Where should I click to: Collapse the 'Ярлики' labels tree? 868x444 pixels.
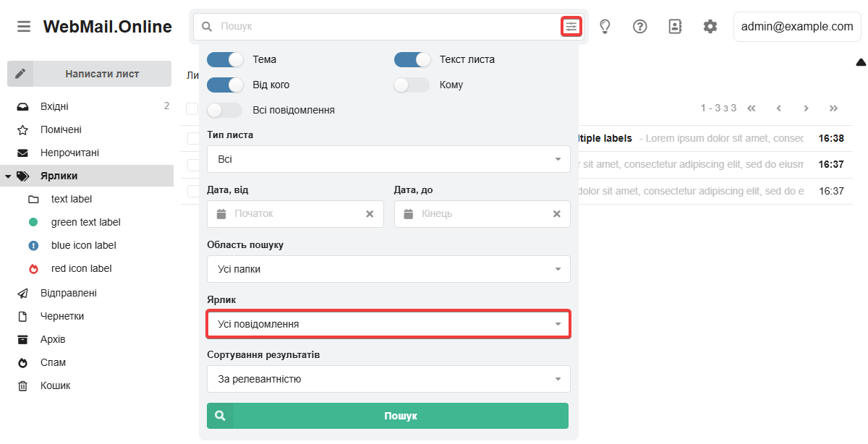point(7,176)
